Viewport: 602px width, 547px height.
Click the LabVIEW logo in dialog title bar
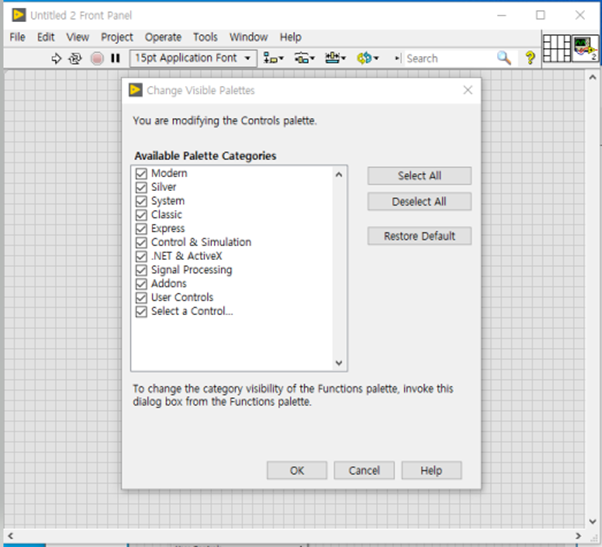coord(135,90)
